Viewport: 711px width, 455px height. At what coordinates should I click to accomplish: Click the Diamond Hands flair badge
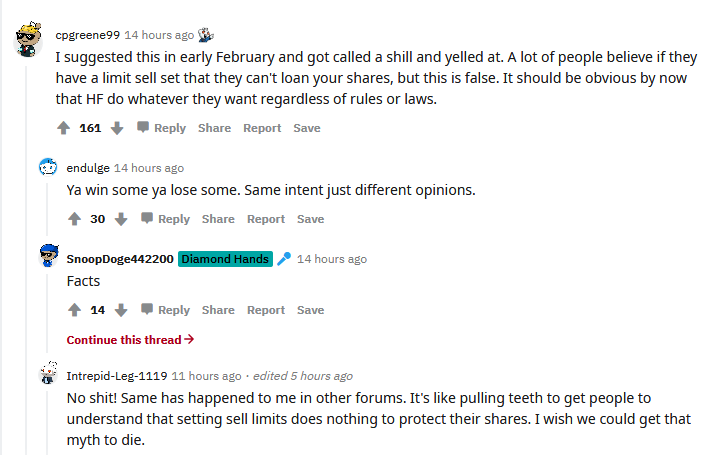225,259
